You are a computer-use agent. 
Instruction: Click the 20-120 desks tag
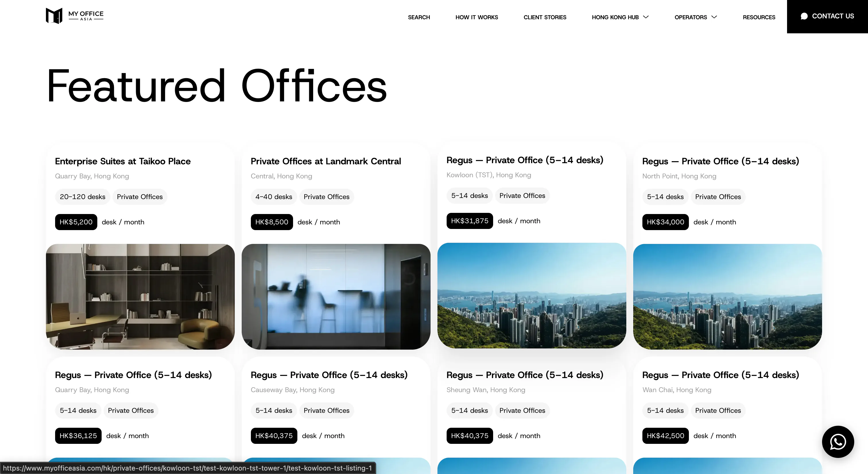pyautogui.click(x=83, y=196)
